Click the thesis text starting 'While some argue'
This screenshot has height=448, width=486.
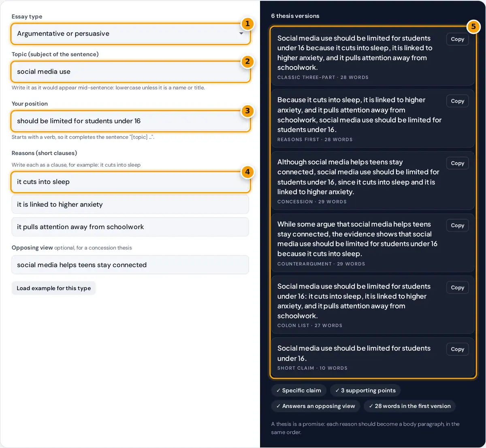tap(358, 239)
